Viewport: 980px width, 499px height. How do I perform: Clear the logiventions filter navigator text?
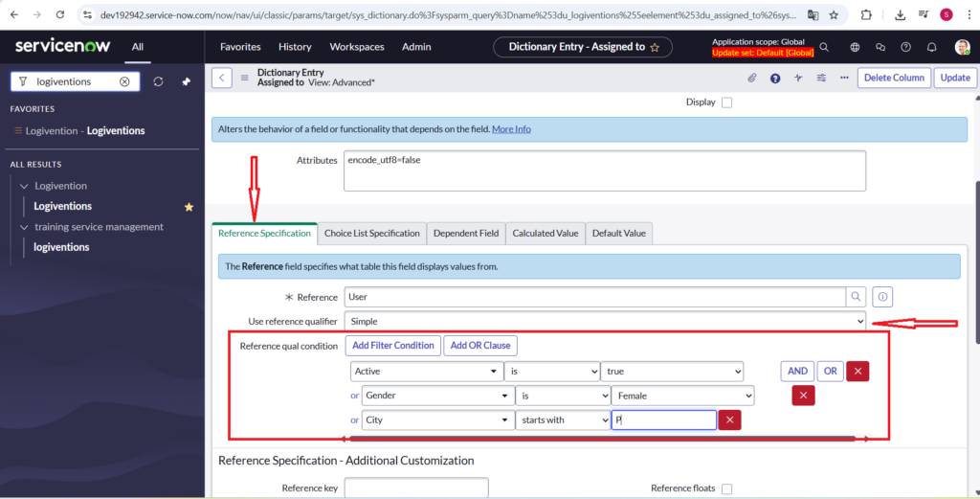click(124, 81)
